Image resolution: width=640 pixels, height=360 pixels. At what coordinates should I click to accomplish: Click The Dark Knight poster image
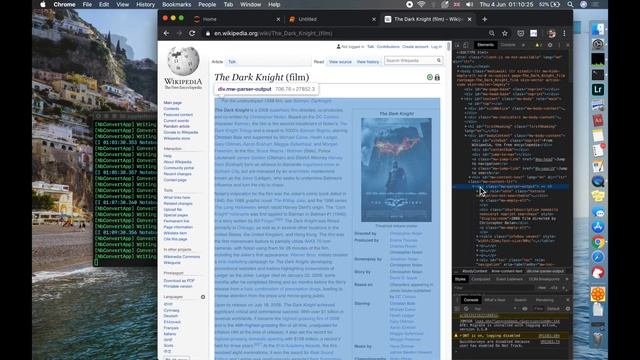pyautogui.click(x=396, y=170)
